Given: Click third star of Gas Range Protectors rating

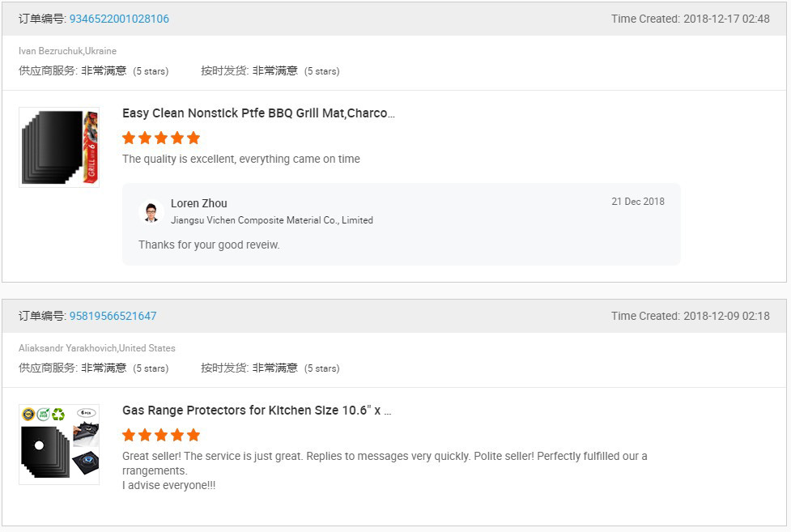Looking at the screenshot, I should (x=161, y=435).
